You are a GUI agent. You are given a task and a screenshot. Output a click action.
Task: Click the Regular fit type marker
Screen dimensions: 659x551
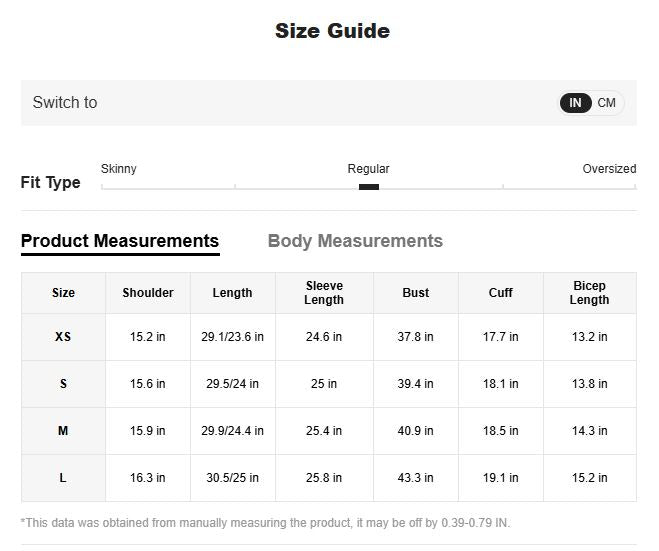(x=368, y=186)
